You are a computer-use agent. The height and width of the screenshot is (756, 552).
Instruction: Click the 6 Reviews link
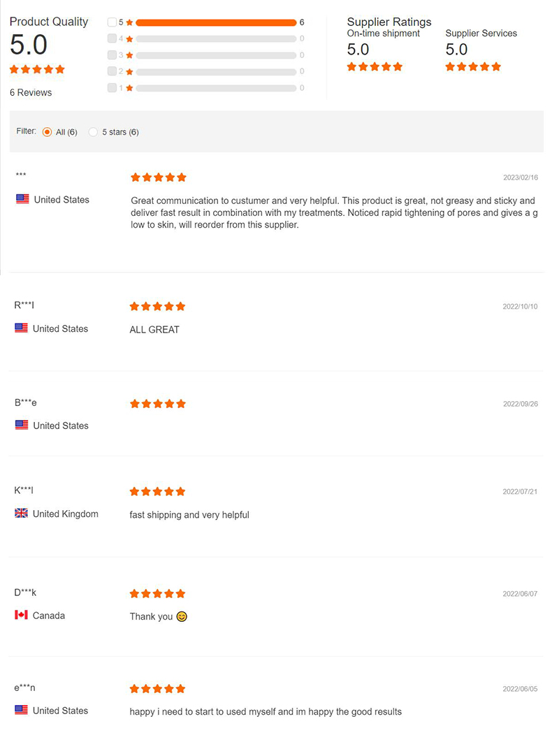point(31,93)
